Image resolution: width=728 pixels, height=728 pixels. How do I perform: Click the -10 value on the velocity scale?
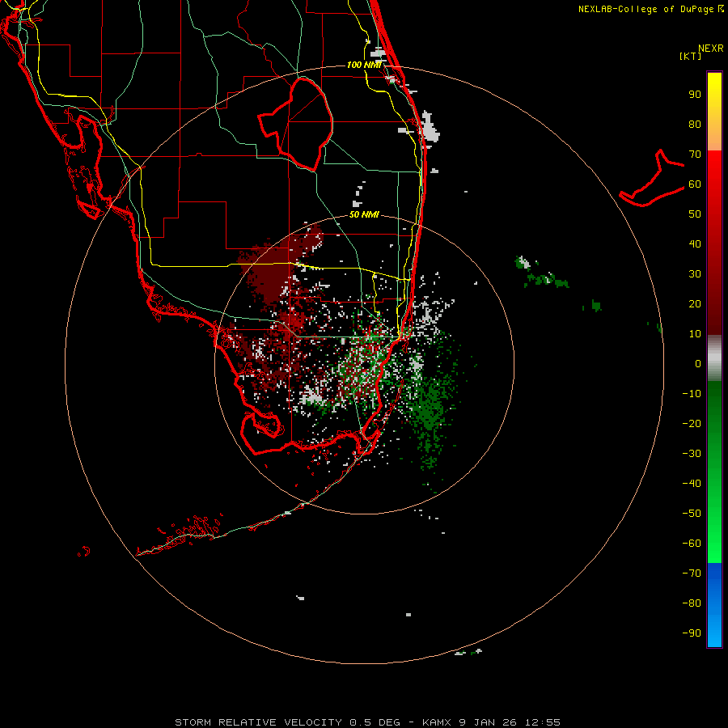click(692, 394)
